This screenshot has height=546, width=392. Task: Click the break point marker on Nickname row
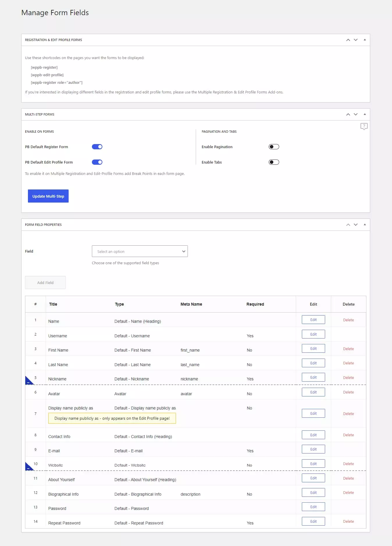(x=28, y=381)
